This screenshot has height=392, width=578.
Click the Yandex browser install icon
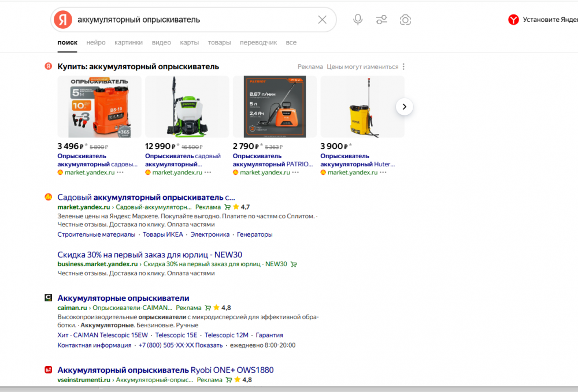513,20
